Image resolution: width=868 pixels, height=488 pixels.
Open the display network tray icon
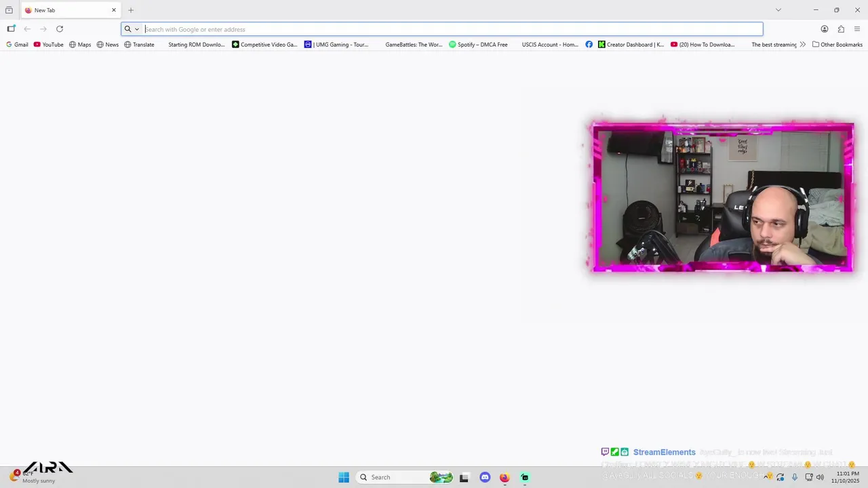coord(809,477)
